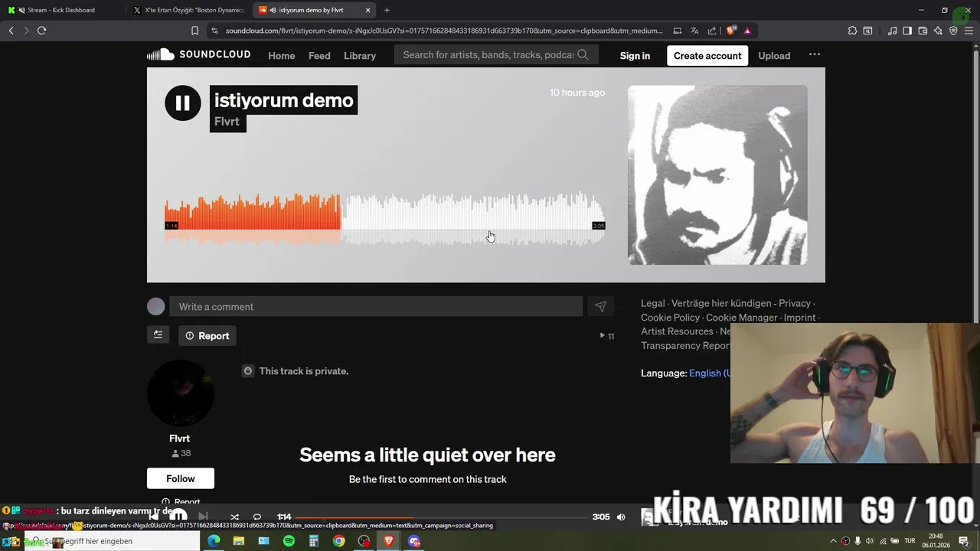This screenshot has height=551, width=980.
Task: Open Google Chrome from the taskbar
Action: click(338, 541)
